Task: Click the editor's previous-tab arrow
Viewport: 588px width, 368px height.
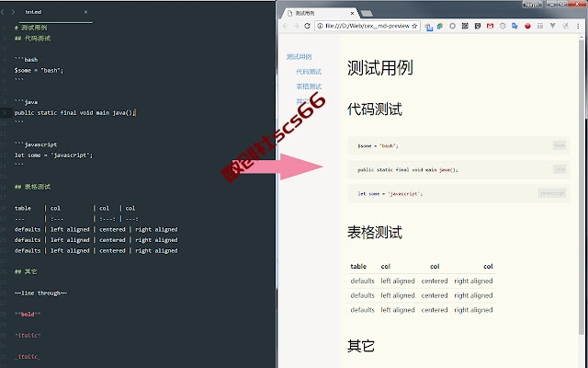Action: click(3, 12)
